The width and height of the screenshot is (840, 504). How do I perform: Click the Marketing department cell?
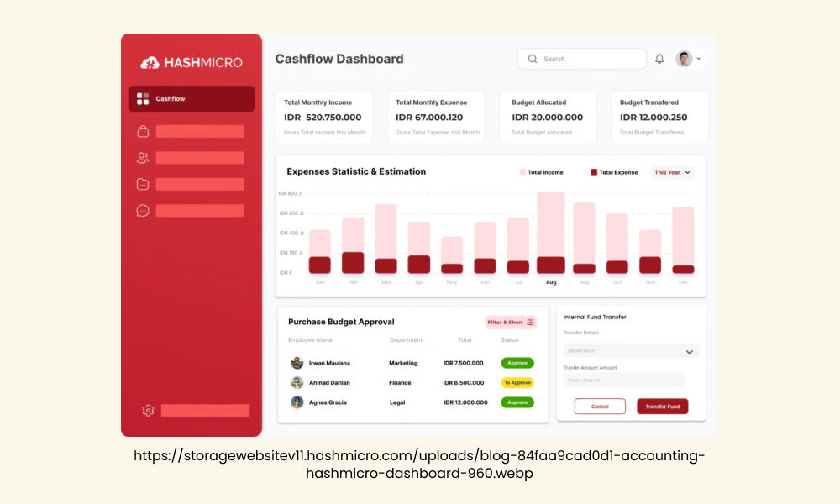point(403,363)
